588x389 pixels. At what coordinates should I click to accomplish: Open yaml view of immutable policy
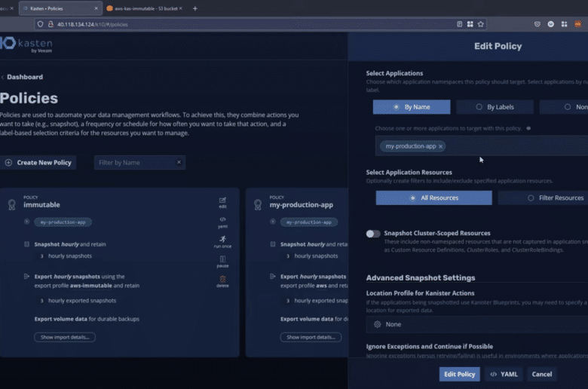click(x=222, y=222)
